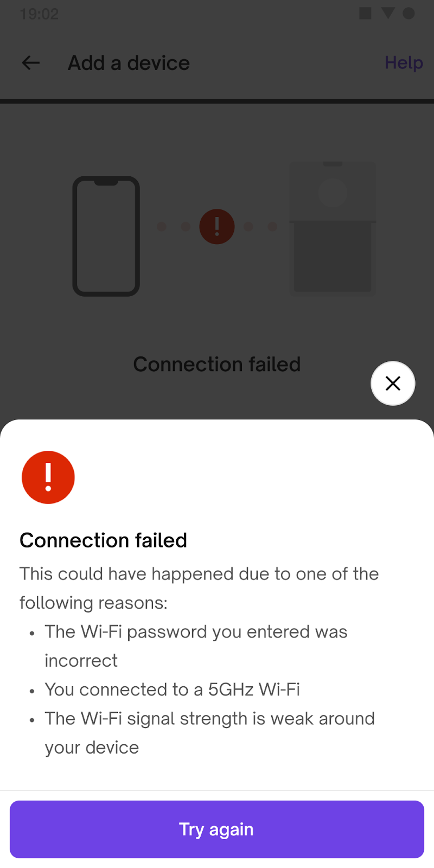Image resolution: width=434 pixels, height=868 pixels.
Task: Select the weak signal strength reason
Action: [209, 733]
